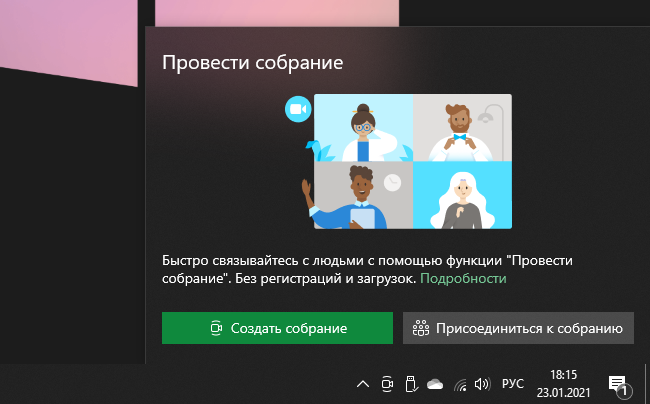Open the clock showing 18:15 23.01.2021
650x404 pixels.
(x=563, y=384)
